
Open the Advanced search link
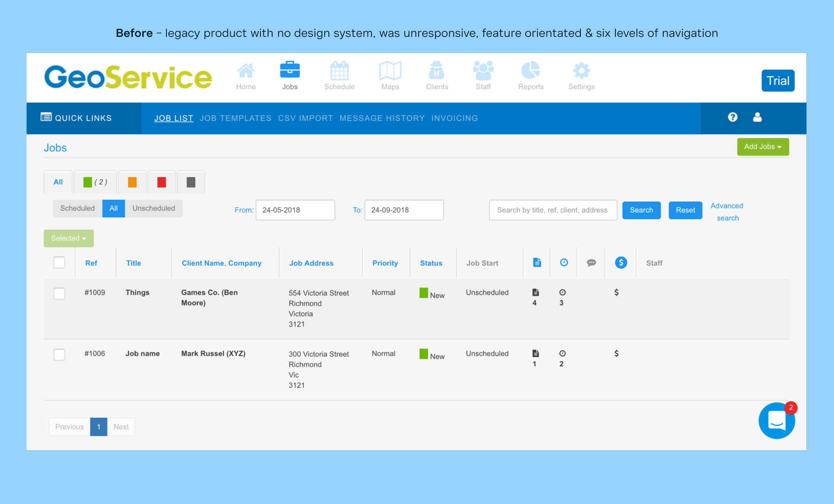(727, 212)
